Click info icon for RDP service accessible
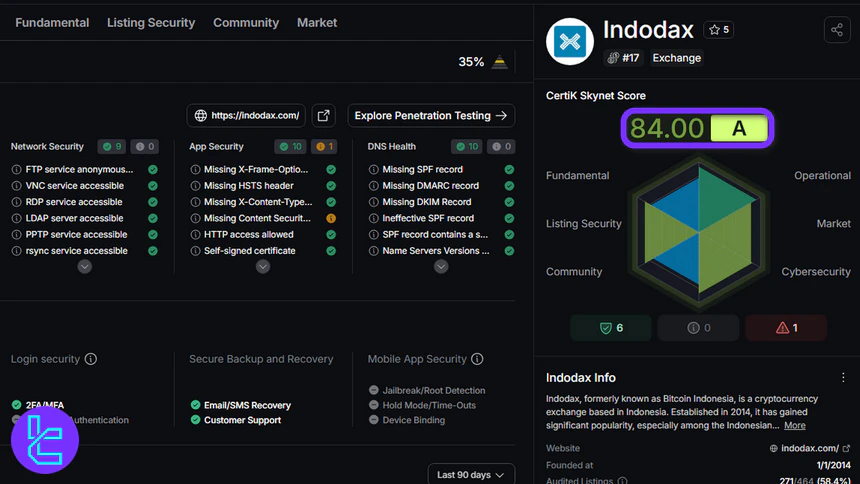 click(x=16, y=202)
